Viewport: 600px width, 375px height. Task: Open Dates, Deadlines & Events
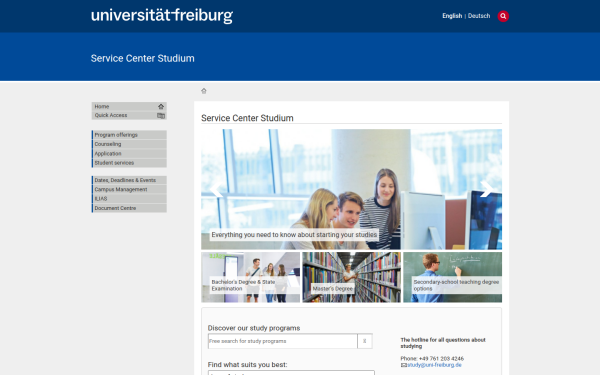click(129, 180)
